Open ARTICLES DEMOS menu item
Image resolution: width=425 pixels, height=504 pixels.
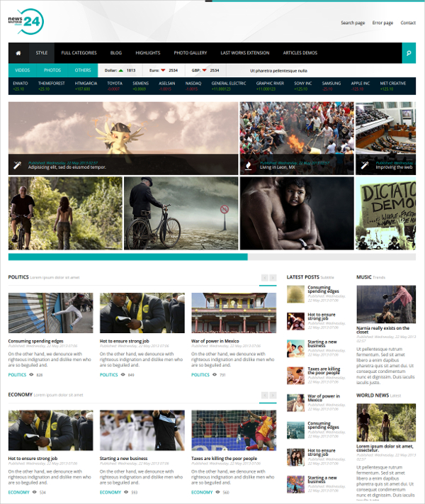point(300,53)
